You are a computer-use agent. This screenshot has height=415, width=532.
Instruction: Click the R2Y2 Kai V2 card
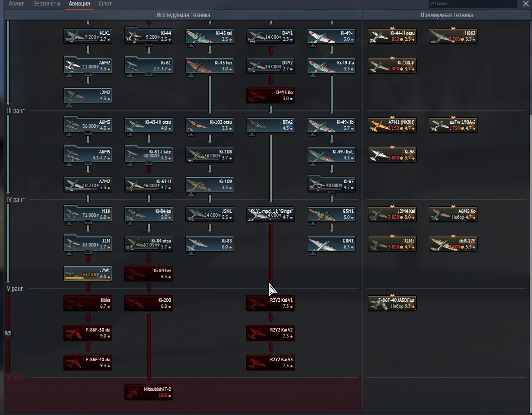270,333
